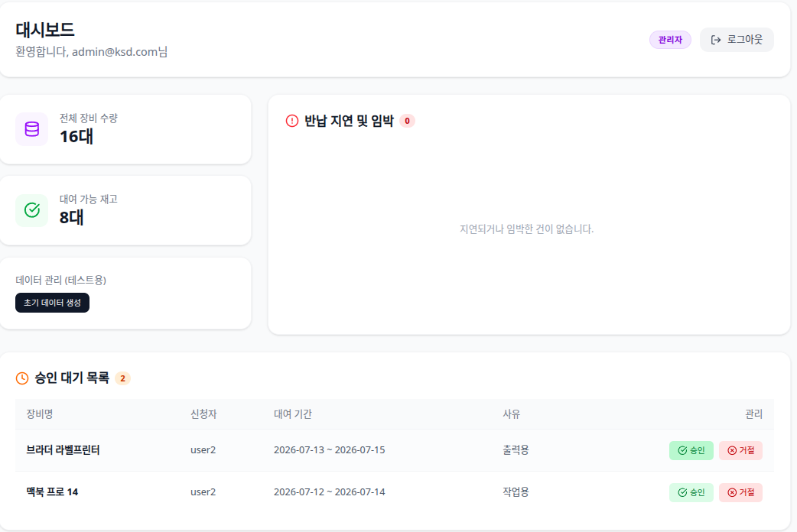Click the 초기 데이터 생성 button
The height and width of the screenshot is (532, 797).
coord(52,303)
